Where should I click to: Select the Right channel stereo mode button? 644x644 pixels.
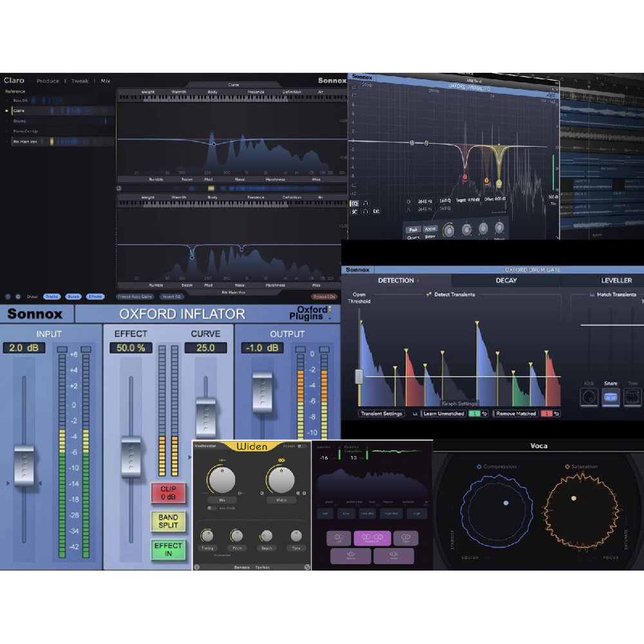[406, 538]
